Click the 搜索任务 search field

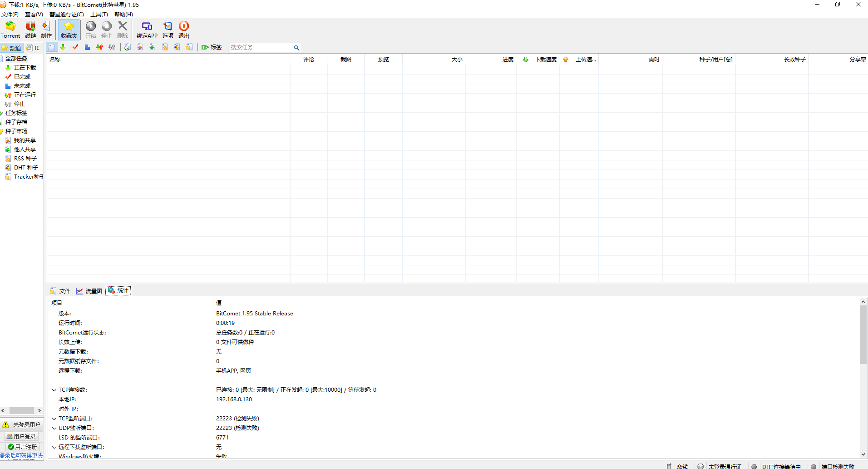click(261, 47)
